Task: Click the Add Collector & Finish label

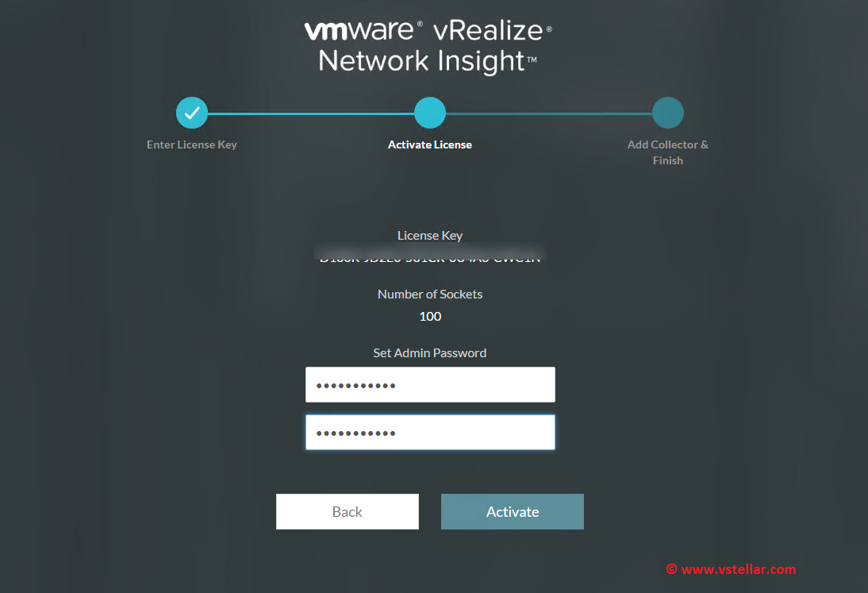Action: point(667,152)
